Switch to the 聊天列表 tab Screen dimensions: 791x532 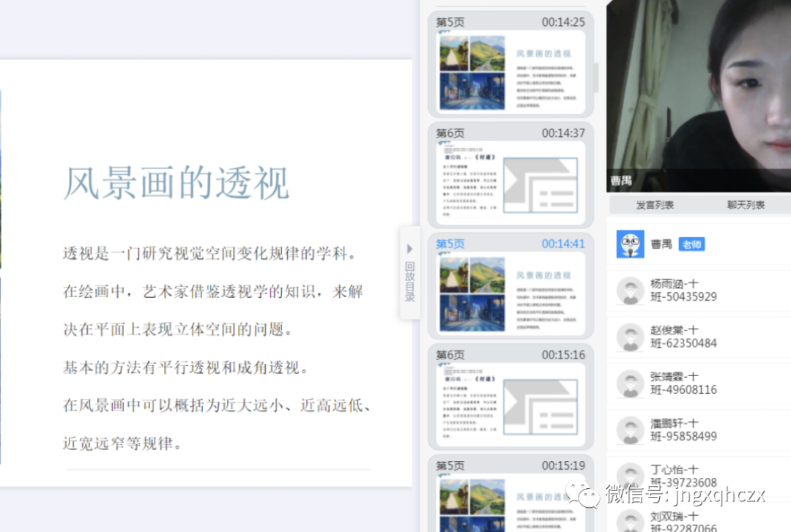(x=746, y=205)
